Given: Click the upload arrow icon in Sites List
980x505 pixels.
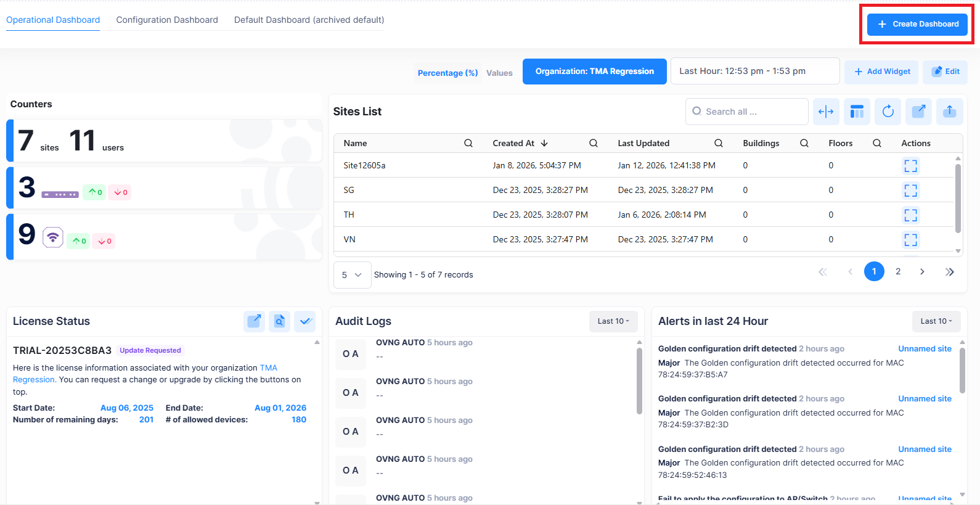Looking at the screenshot, I should pos(949,112).
